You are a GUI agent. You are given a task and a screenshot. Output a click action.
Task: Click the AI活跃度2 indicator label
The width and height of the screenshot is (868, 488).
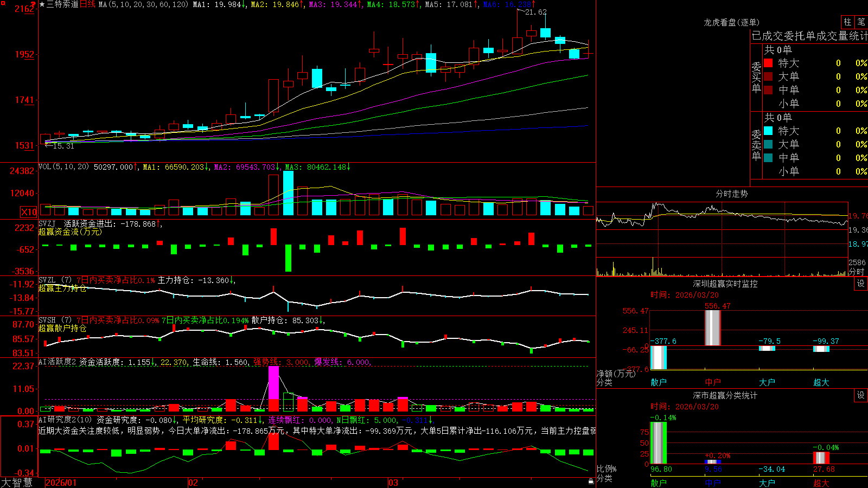tap(57, 362)
